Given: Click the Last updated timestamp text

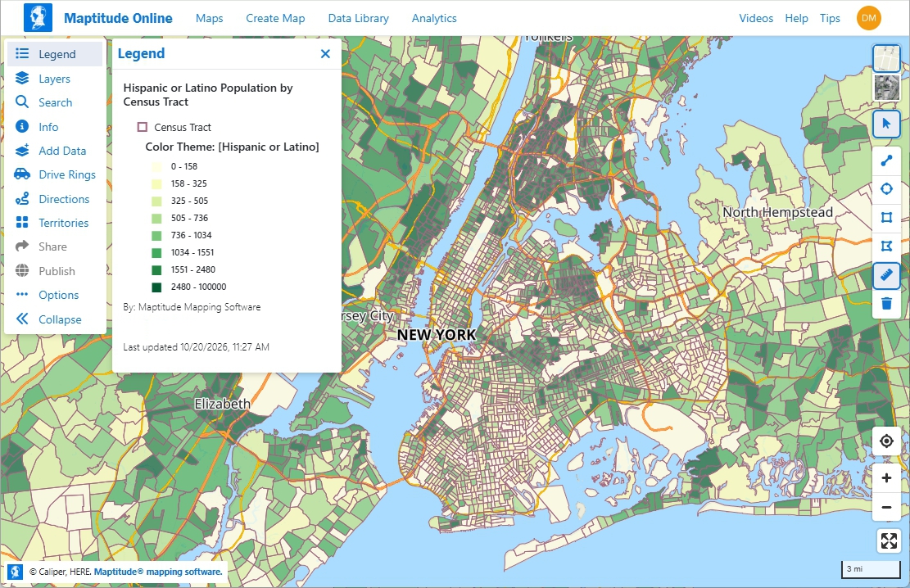Looking at the screenshot, I should click(x=196, y=347).
